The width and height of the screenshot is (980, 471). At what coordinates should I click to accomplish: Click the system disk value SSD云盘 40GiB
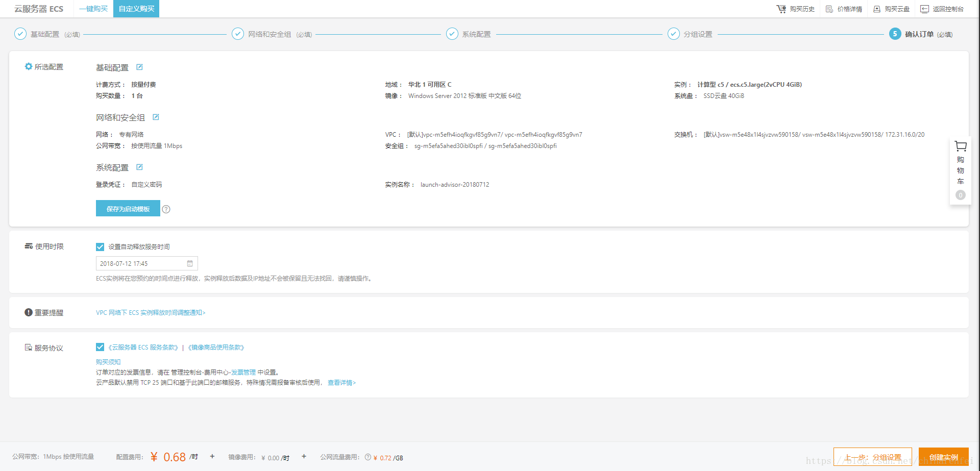(724, 96)
